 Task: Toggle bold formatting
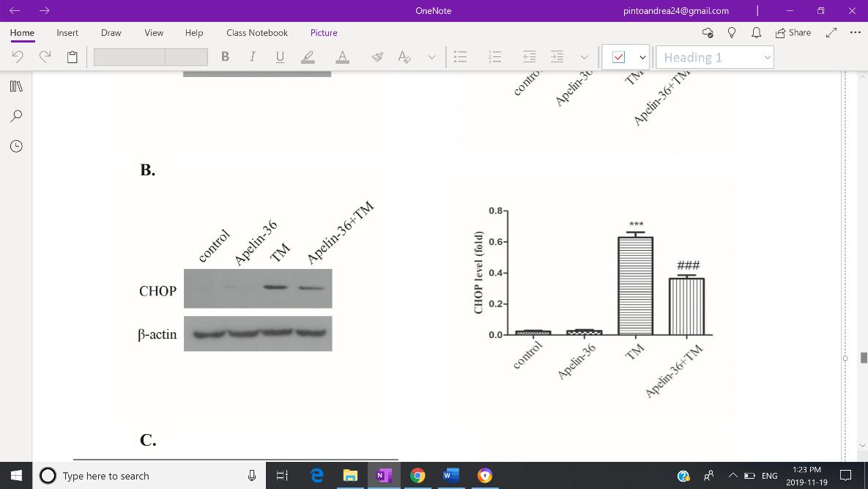[225, 56]
